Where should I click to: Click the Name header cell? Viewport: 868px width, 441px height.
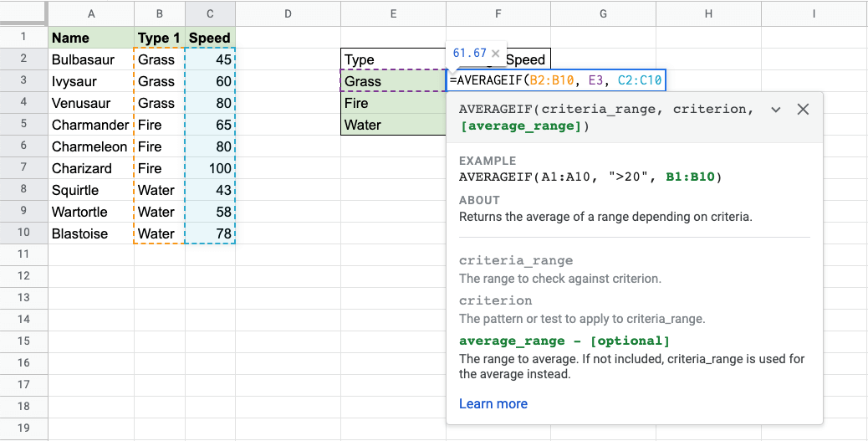coord(90,38)
